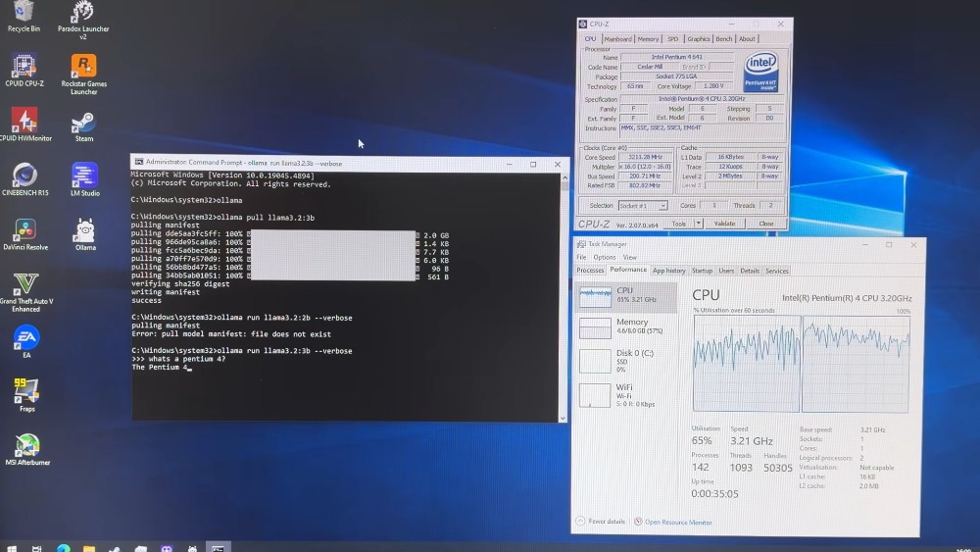
Task: Click the Command Prompt title bar icon
Action: coord(139,162)
